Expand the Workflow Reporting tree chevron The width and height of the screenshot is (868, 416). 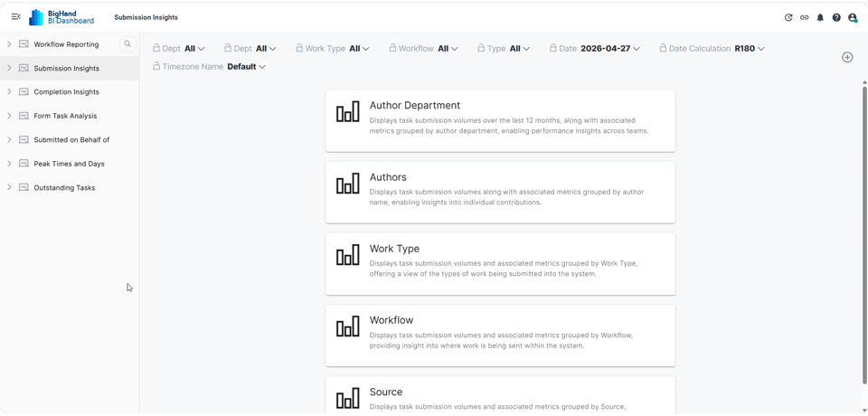(x=9, y=44)
